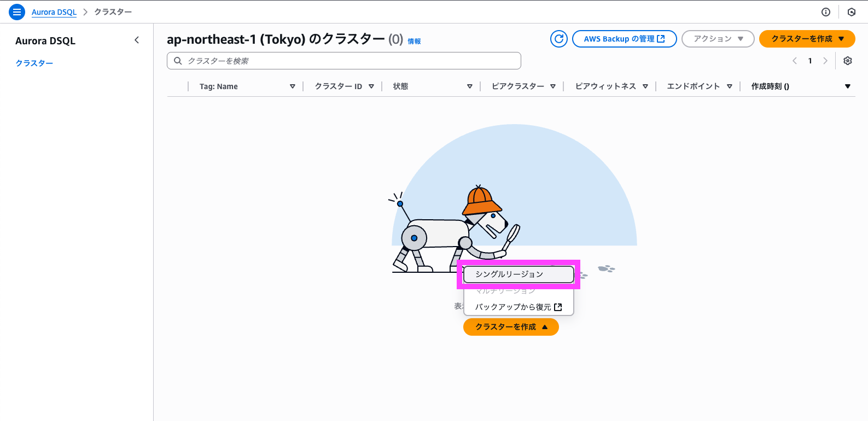868x421 pixels.
Task: Go to previous page arrow
Action: [x=795, y=61]
